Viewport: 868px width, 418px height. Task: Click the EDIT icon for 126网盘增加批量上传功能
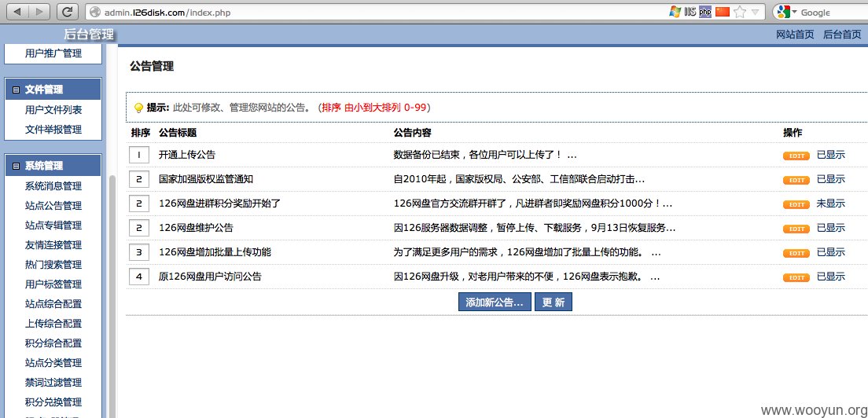pyautogui.click(x=796, y=253)
